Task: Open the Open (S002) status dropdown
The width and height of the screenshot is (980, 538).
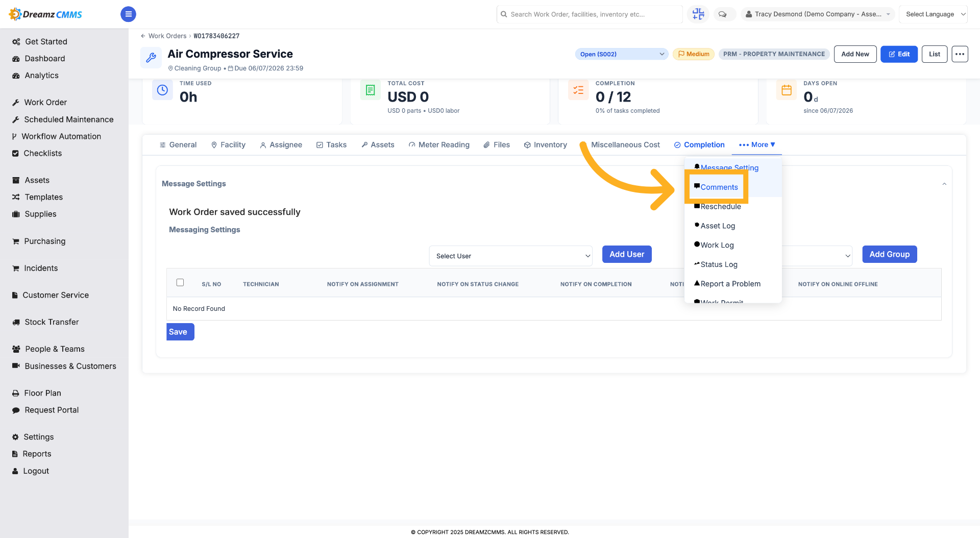Action: pyautogui.click(x=622, y=54)
